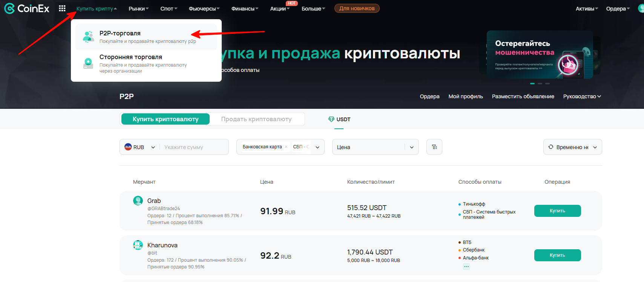This screenshot has height=282, width=644.
Task: Open the Фьючерсы menu
Action: 204,9
